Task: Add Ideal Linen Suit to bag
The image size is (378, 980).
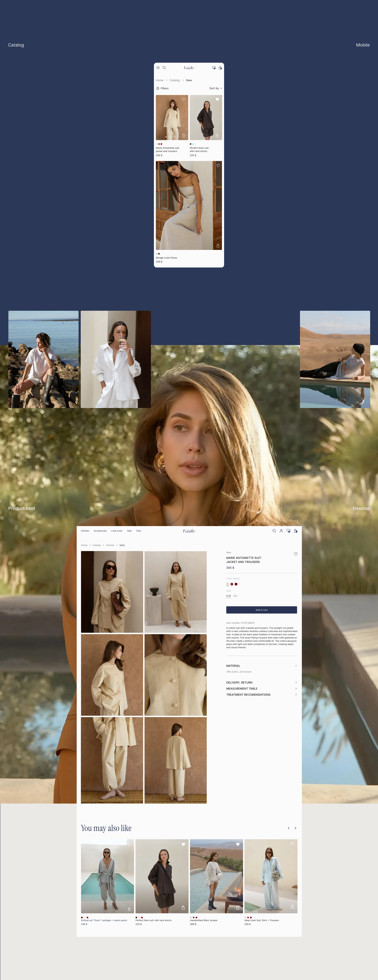Action: tap(292, 907)
